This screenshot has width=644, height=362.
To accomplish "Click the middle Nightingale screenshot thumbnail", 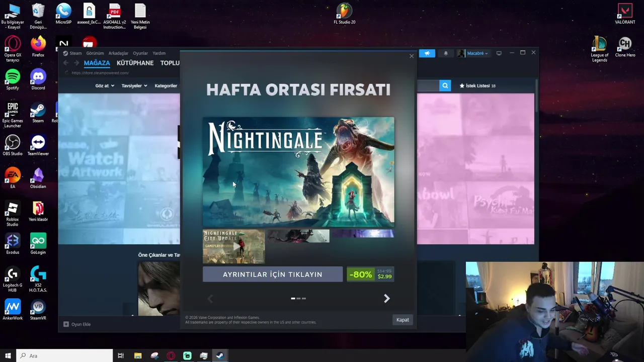I will tap(298, 236).
